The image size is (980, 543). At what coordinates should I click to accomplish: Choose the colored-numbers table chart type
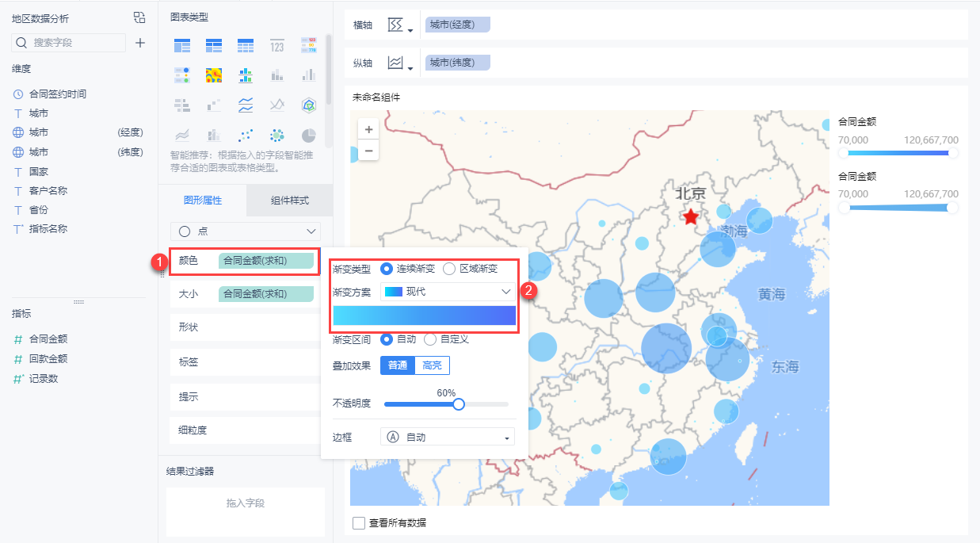pos(309,45)
